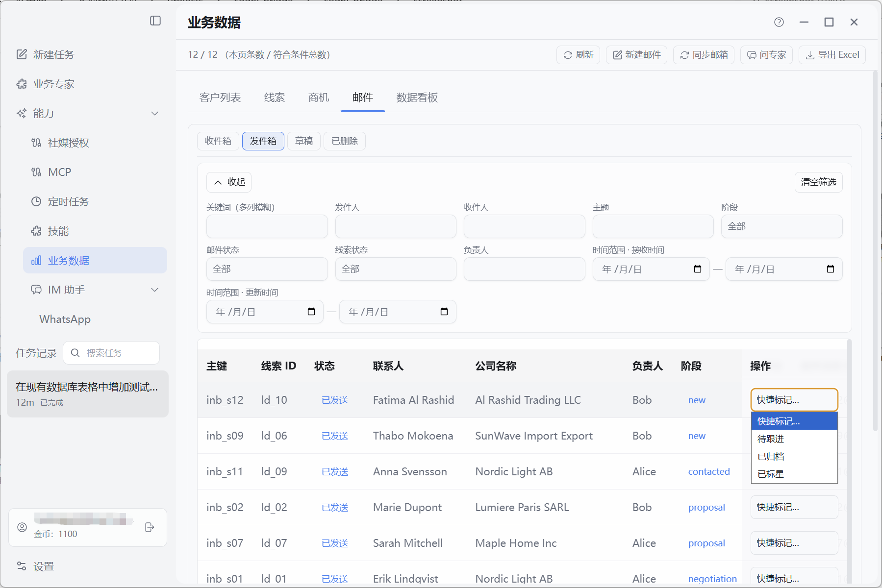Click the contacted stage for Anna Svensson
Image resolution: width=882 pixels, height=588 pixels.
[x=709, y=471]
